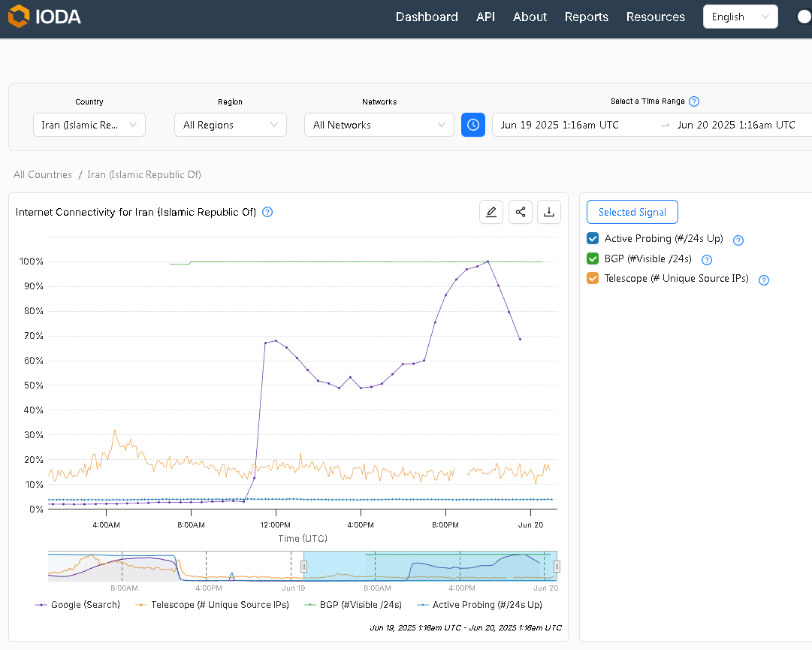Click the IODA hexagon logo
The height and width of the screenshot is (650, 812).
[x=19, y=16]
